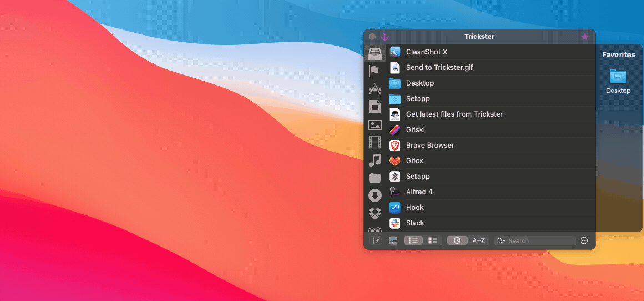The height and width of the screenshot is (301, 644).
Task: Open Desktop folder in Favorites panel
Action: [x=618, y=81]
